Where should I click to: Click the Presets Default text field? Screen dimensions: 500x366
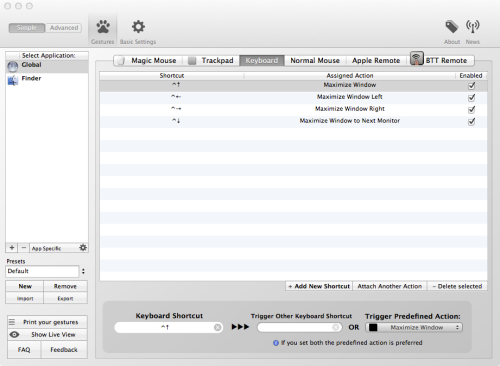click(42, 271)
